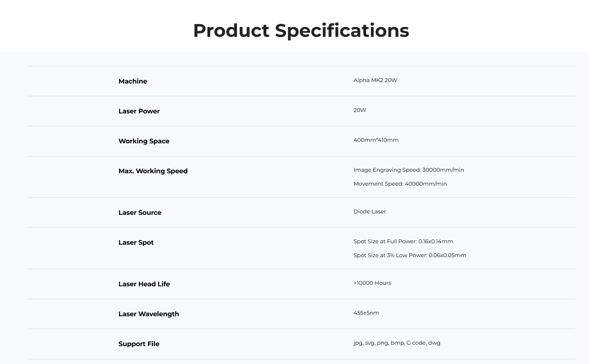Click the Movement Speed 40000mm/min line

pos(400,184)
